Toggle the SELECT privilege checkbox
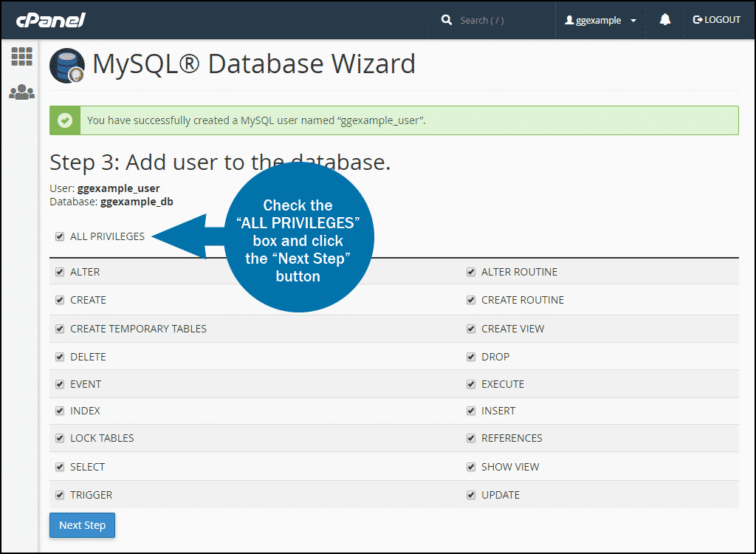The image size is (756, 554). [60, 467]
